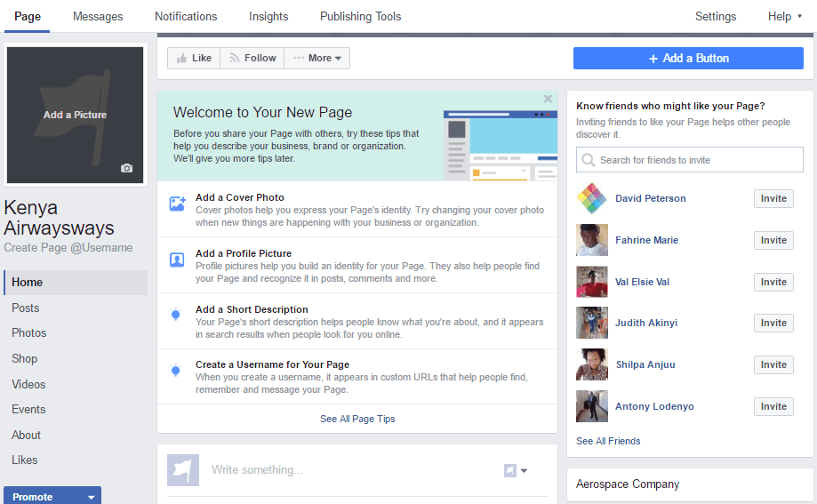Viewport: 817px width, 504px height.
Task: Open Shop in the sidebar
Action: (25, 358)
